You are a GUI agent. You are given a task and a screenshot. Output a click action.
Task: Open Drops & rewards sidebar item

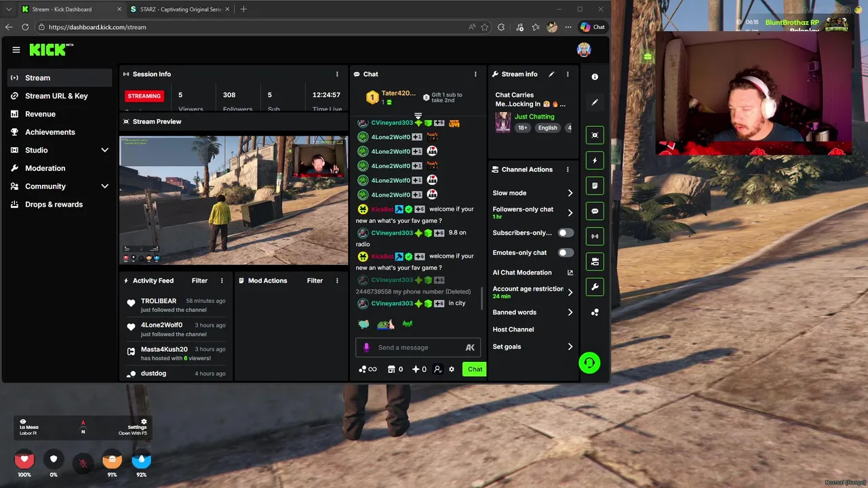point(60,204)
